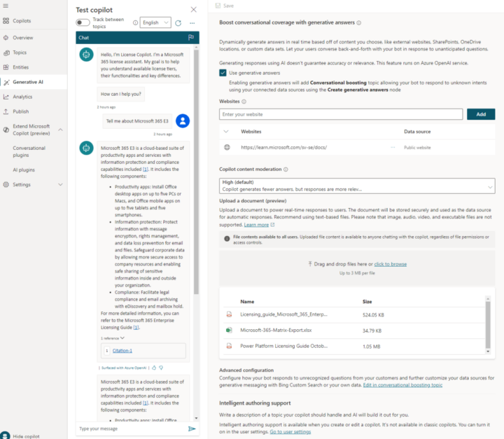Click the info icon next to Track between topics
This screenshot has width=504, height=439.
coord(135,23)
